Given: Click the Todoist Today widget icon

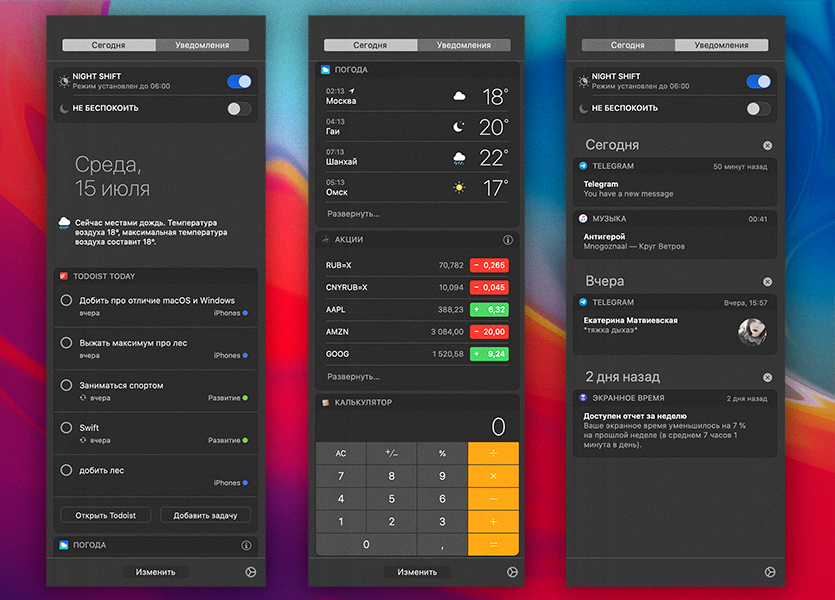Looking at the screenshot, I should point(64,276).
